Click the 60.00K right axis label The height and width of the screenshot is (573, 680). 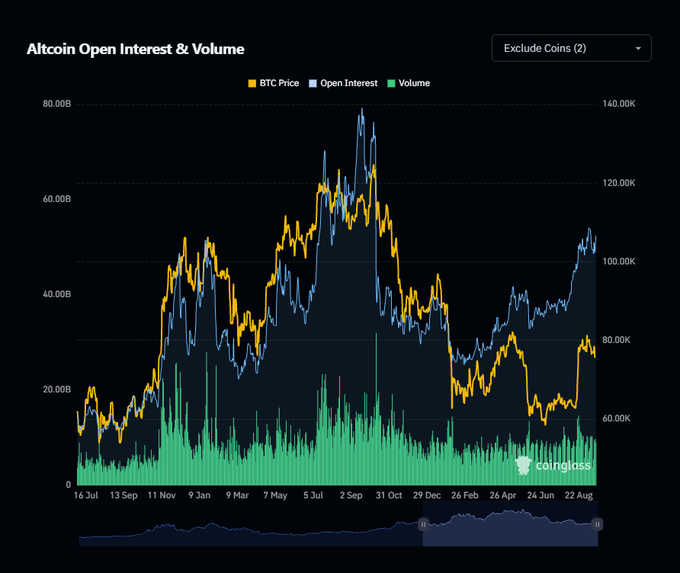coord(616,418)
